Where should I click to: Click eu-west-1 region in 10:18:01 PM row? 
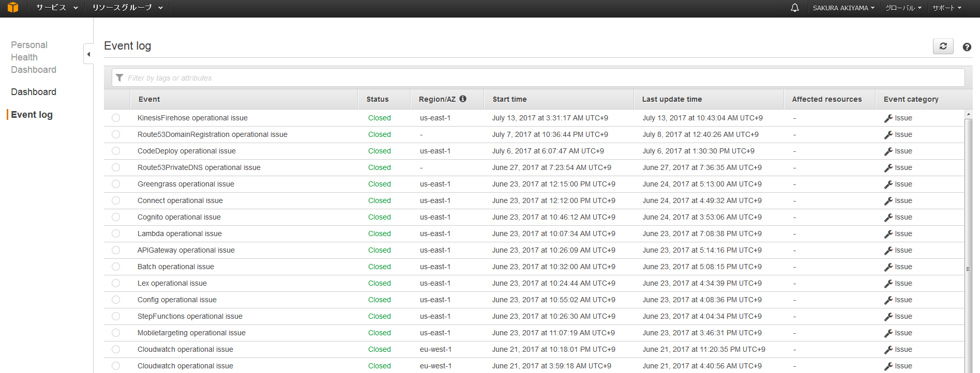pyautogui.click(x=435, y=349)
